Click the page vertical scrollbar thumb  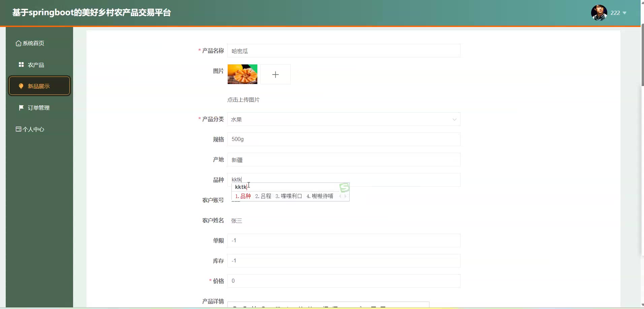pos(642,55)
